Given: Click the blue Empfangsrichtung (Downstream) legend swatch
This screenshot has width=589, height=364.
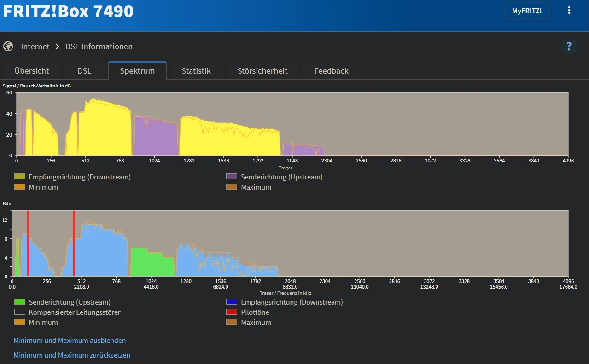Looking at the screenshot, I should 232,302.
